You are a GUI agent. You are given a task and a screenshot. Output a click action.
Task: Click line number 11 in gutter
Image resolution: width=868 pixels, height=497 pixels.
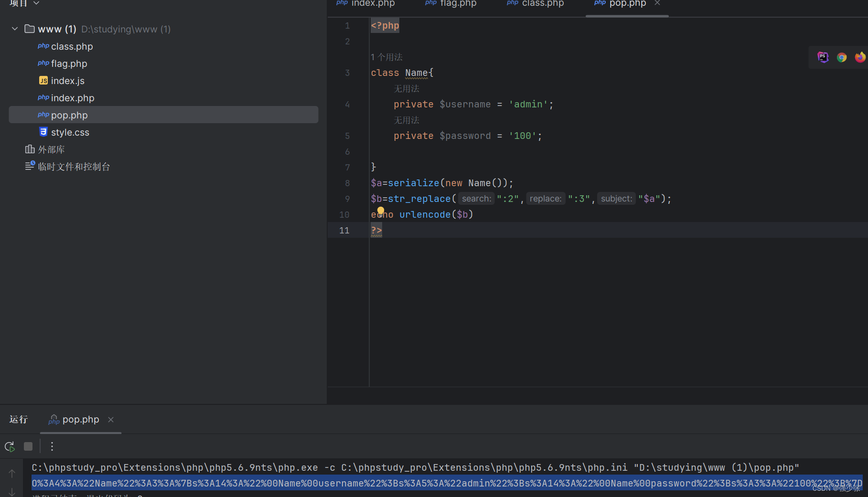coord(344,231)
